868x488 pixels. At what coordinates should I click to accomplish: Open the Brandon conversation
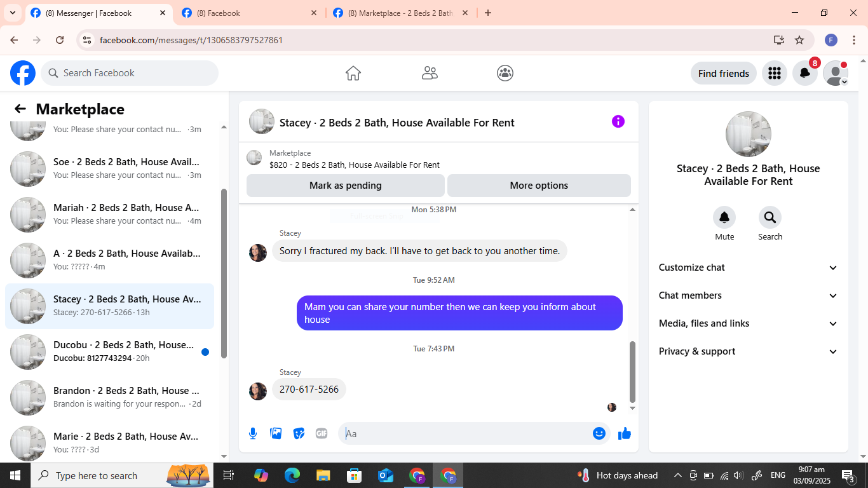tap(109, 398)
